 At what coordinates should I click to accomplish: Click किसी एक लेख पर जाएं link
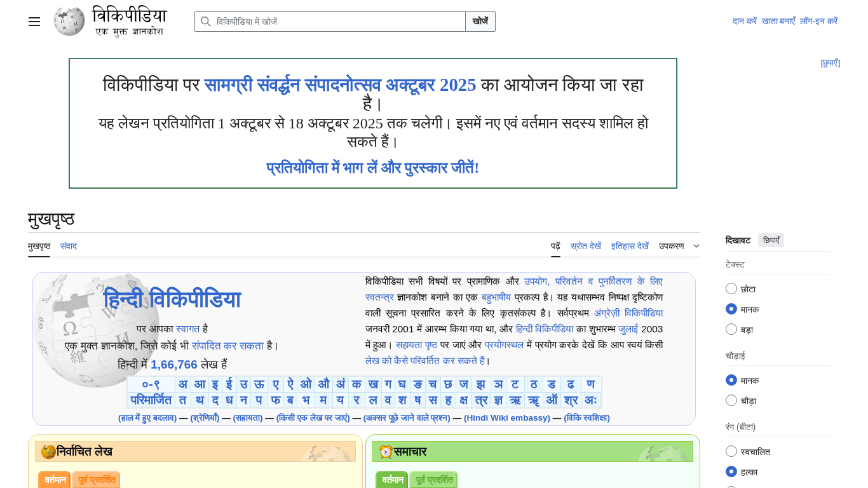pos(313,417)
